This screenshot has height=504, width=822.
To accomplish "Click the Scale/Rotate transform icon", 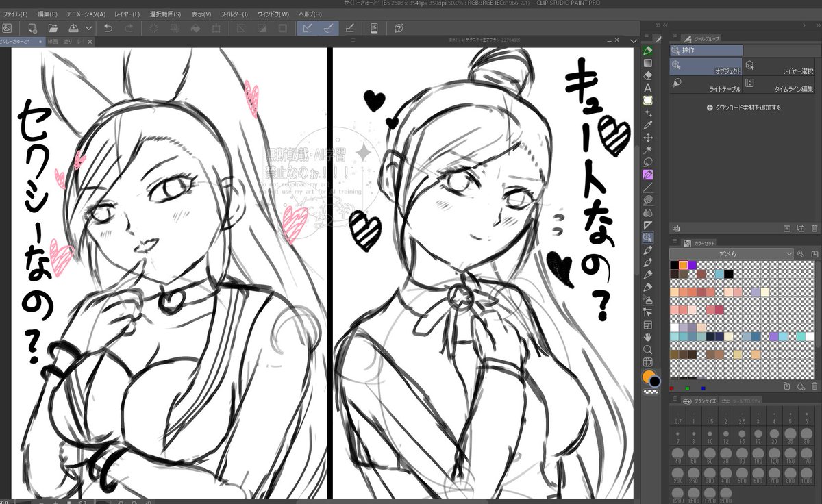I will (x=216, y=29).
